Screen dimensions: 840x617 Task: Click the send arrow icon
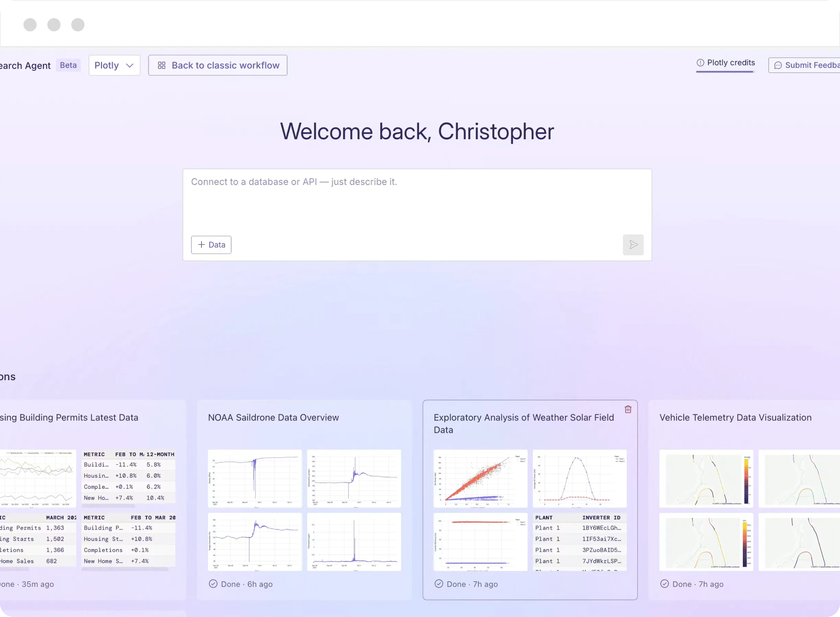tap(633, 245)
